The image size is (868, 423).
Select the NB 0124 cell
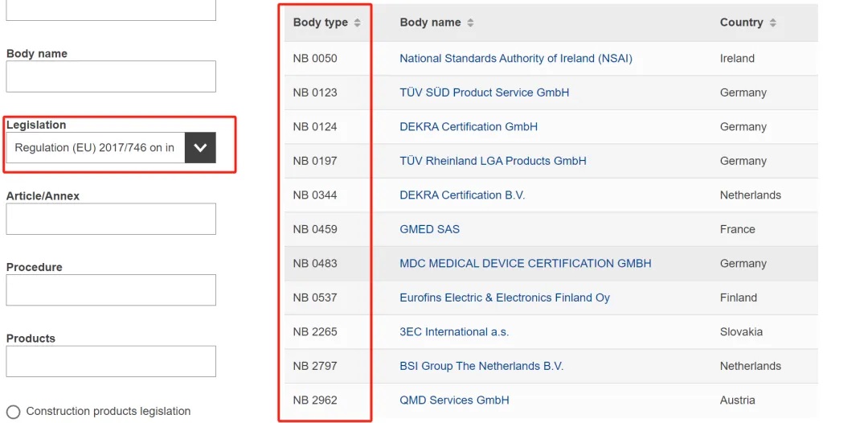(315, 127)
